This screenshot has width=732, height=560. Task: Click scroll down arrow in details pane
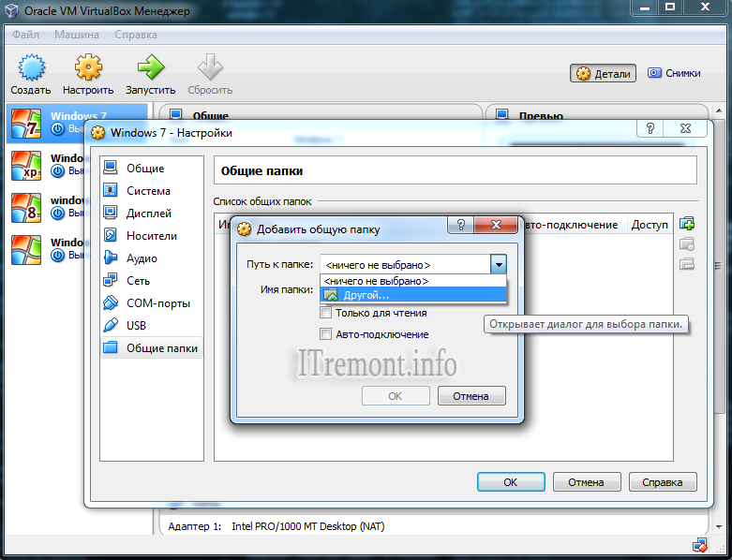click(719, 526)
